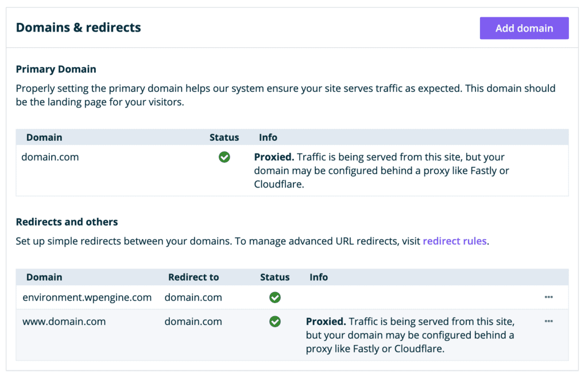Click redirect target of environment.wpengine.com row
The image size is (588, 376).
pos(193,297)
